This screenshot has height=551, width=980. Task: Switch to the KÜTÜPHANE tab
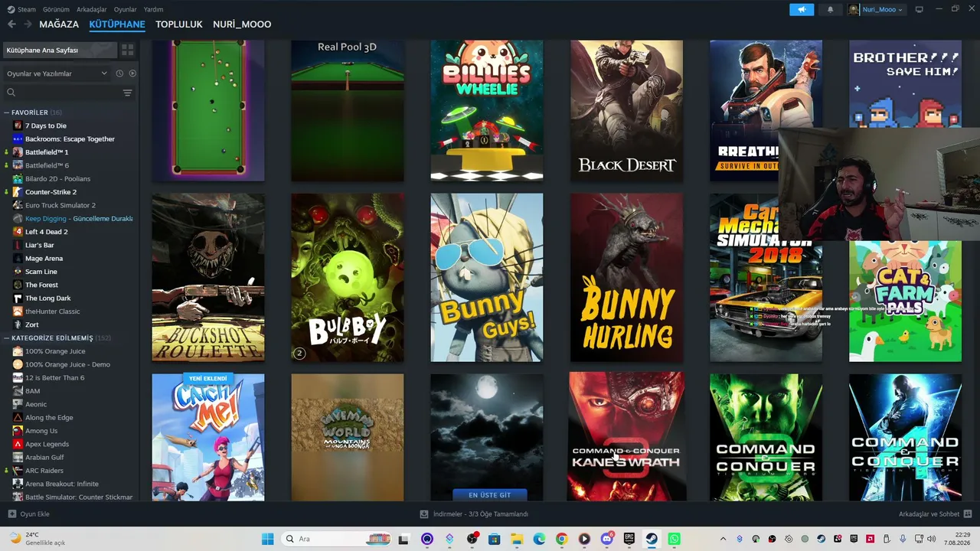117,24
